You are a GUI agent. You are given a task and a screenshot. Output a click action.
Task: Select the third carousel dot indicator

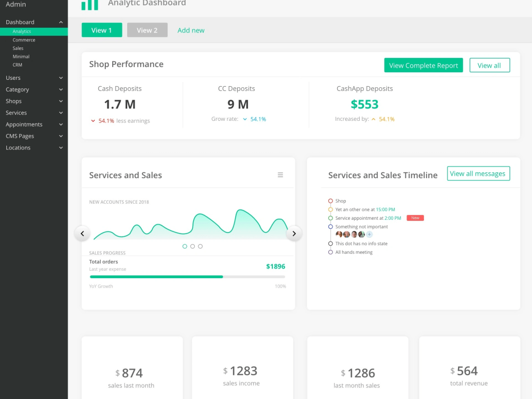[200, 246]
